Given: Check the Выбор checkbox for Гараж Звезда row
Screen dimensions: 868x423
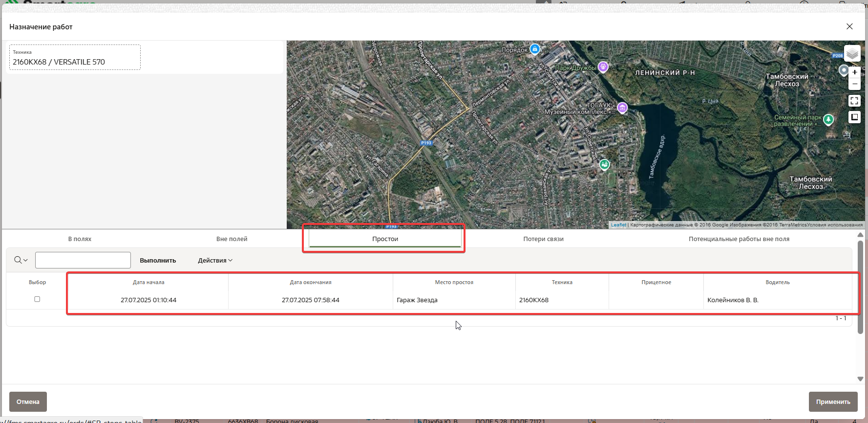Looking at the screenshot, I should coord(37,299).
